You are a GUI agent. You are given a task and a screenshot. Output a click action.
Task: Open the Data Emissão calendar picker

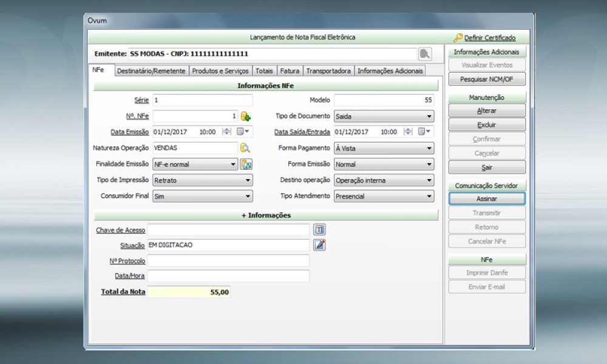(243, 132)
